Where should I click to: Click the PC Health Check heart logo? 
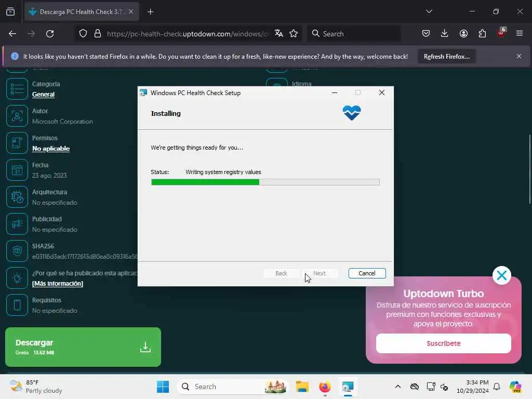(x=352, y=113)
